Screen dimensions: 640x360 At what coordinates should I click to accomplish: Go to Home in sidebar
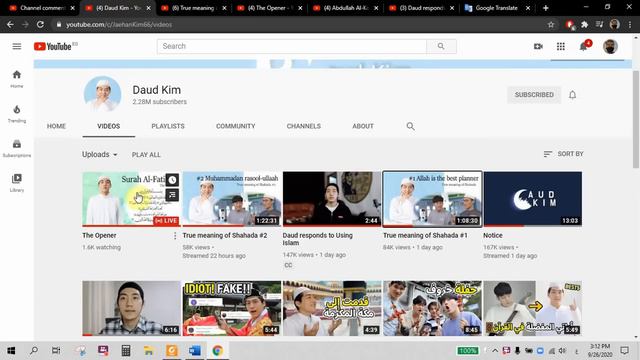click(17, 79)
